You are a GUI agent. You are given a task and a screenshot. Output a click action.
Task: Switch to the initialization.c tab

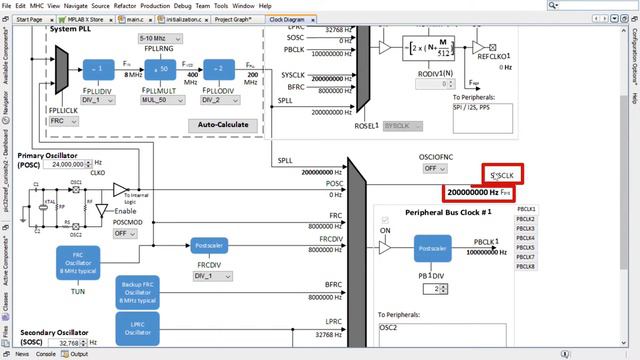pos(184,19)
